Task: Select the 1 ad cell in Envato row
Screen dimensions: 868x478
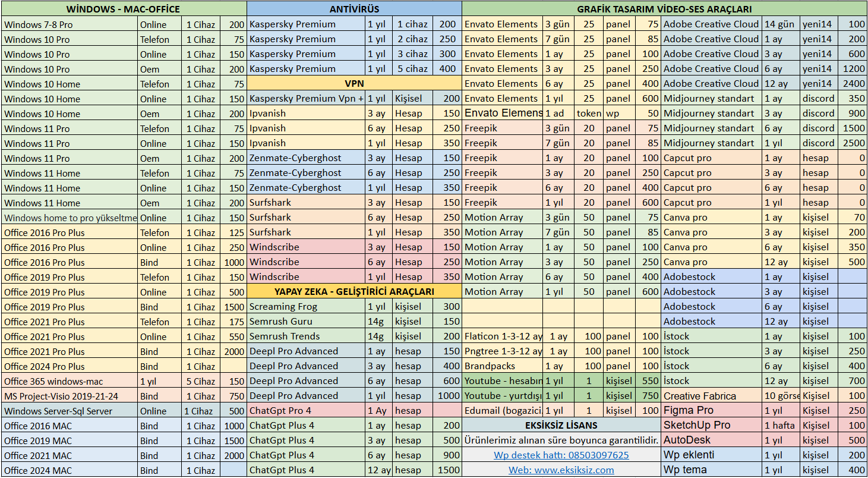Action: (558, 114)
